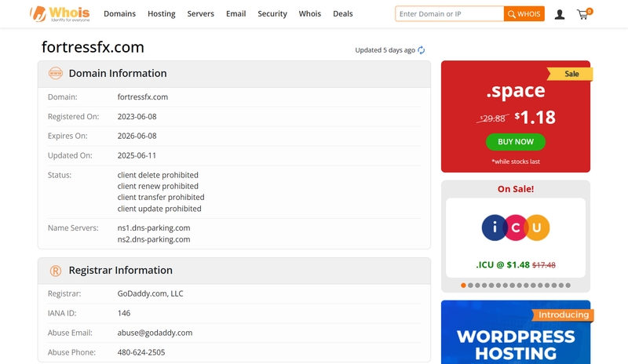628x364 pixels.
Task: Open the WordPress Hosting banner
Action: click(516, 332)
